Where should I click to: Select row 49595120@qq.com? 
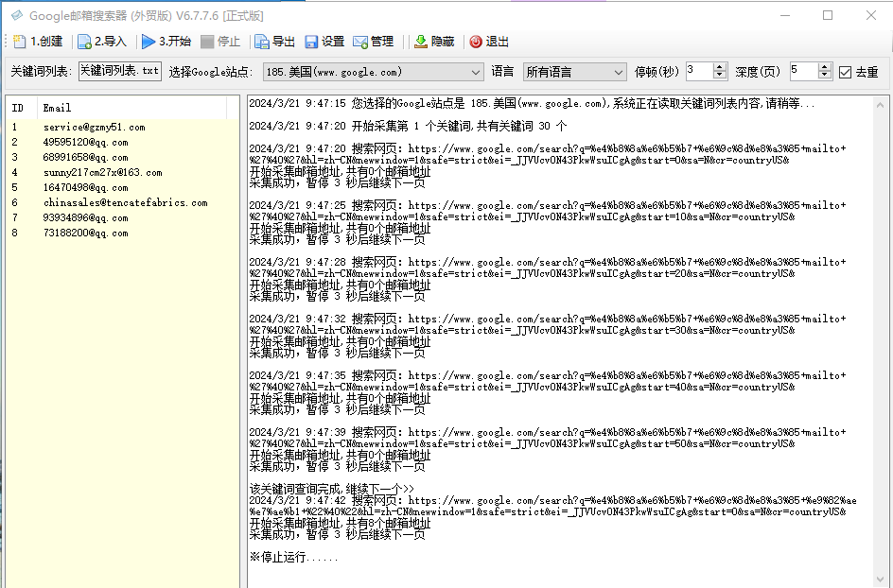(122, 143)
